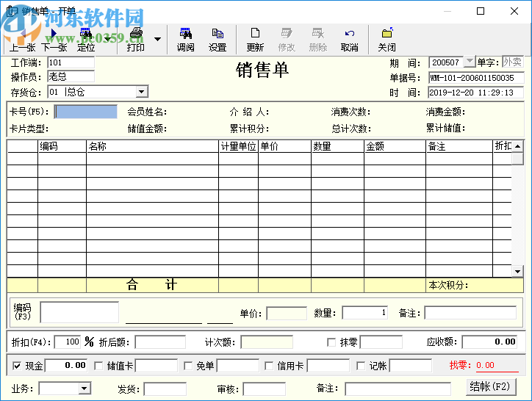Screen dimensions: 532x401
Task: Click the 计量单位 column header
Action: [238, 146]
